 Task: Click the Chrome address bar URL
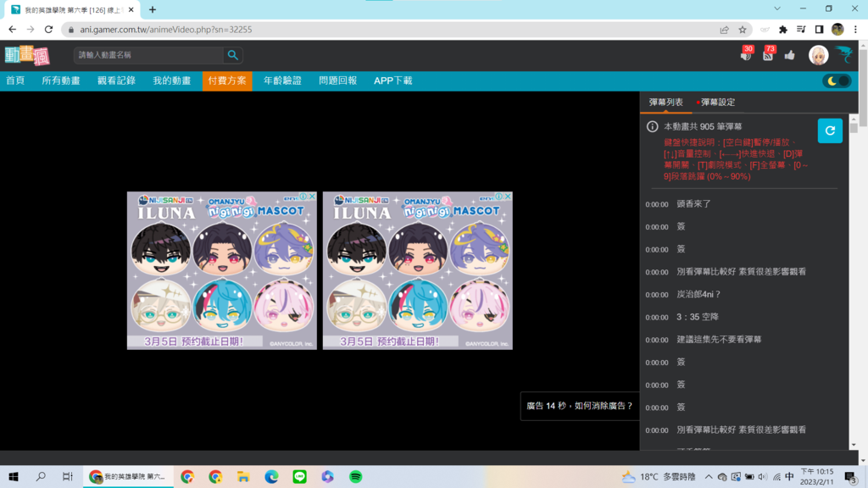(166, 30)
